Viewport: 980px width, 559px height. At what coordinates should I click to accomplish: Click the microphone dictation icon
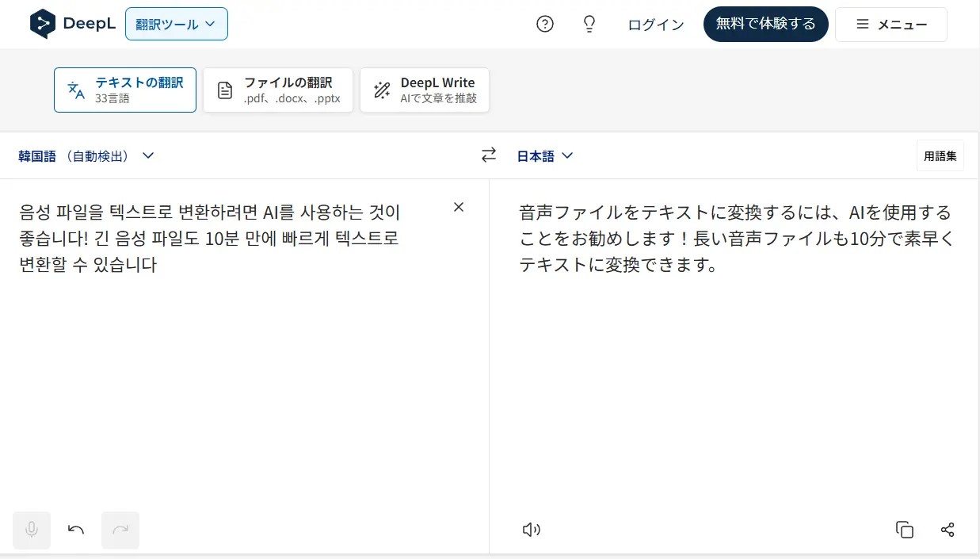[x=32, y=530]
